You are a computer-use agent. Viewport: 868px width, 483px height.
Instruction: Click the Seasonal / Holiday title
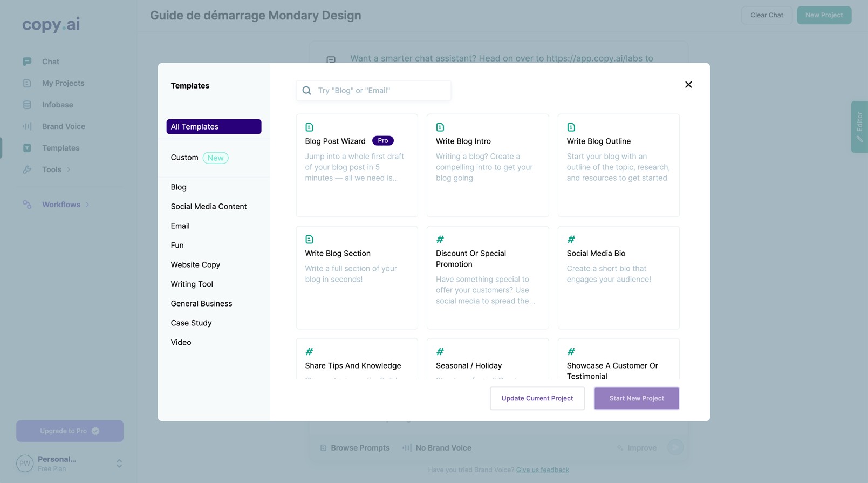[469, 366]
